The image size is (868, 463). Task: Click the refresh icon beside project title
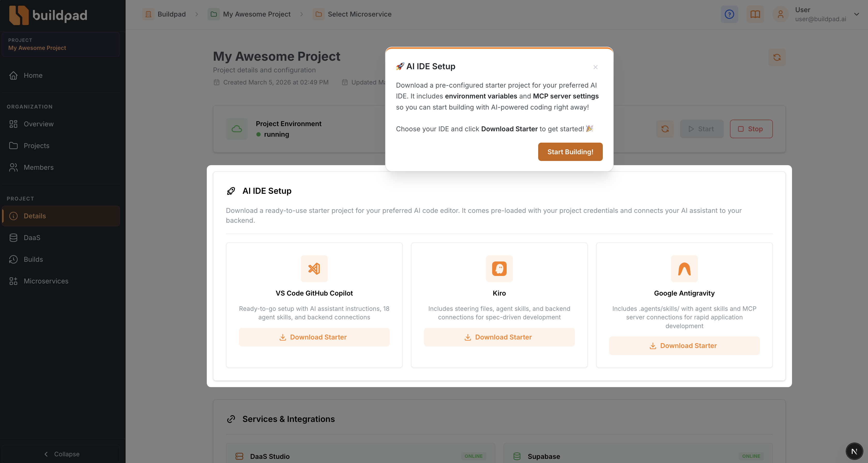point(777,57)
